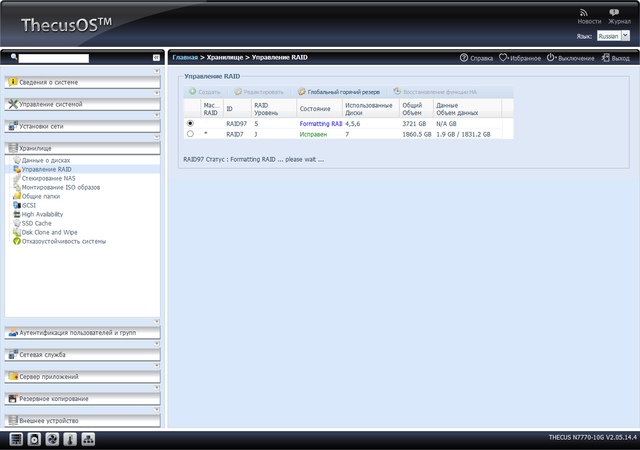The width and height of the screenshot is (640, 450).
Task: Open SSD Cache item
Action: pyautogui.click(x=36, y=223)
